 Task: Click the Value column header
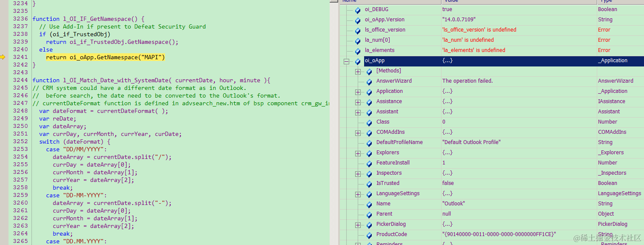pos(519,1)
